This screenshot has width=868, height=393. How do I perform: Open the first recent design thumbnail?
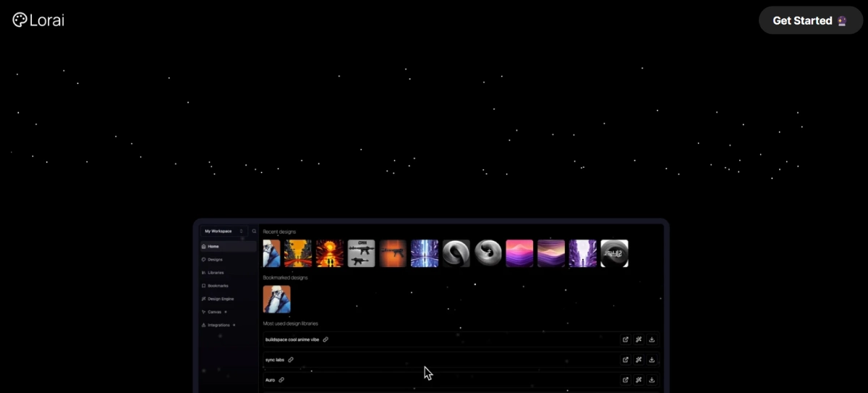pos(271,253)
